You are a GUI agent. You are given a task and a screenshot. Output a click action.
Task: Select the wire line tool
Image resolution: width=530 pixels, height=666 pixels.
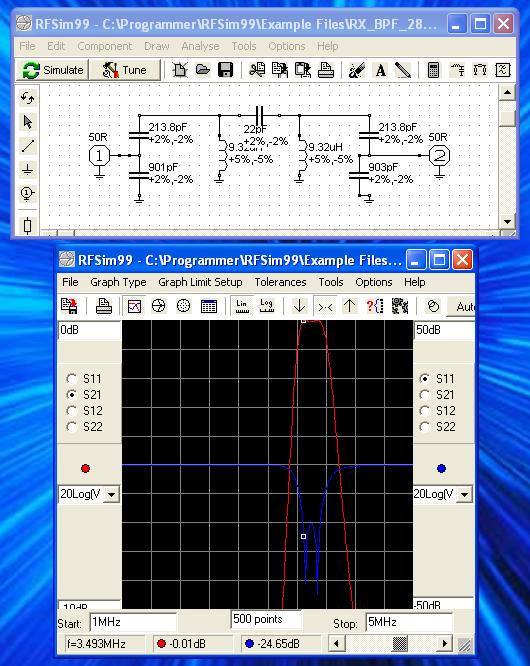[x=28, y=146]
